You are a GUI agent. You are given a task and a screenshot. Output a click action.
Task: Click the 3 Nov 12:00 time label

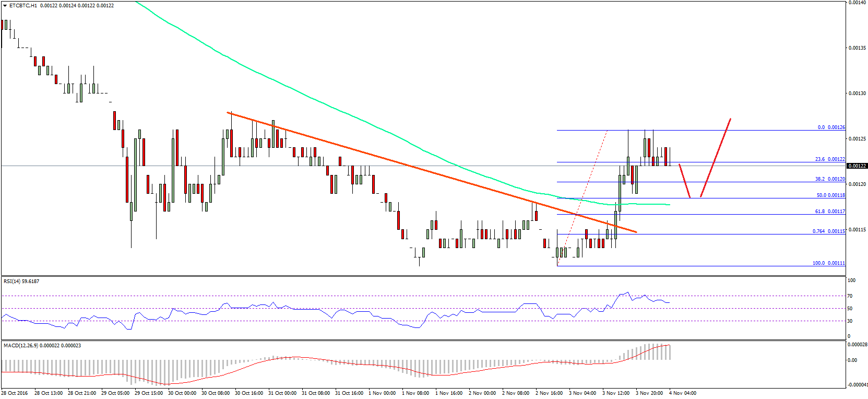tap(616, 393)
